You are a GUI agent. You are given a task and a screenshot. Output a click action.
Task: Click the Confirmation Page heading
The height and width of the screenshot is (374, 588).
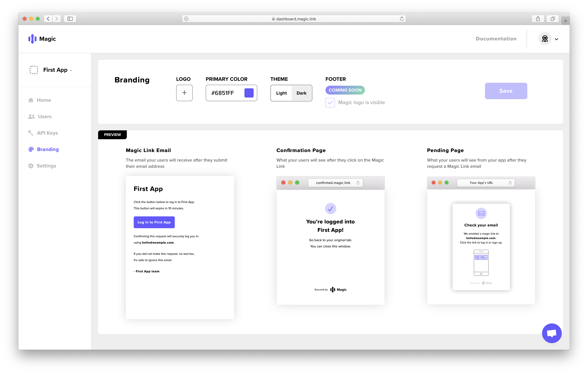[x=301, y=150]
